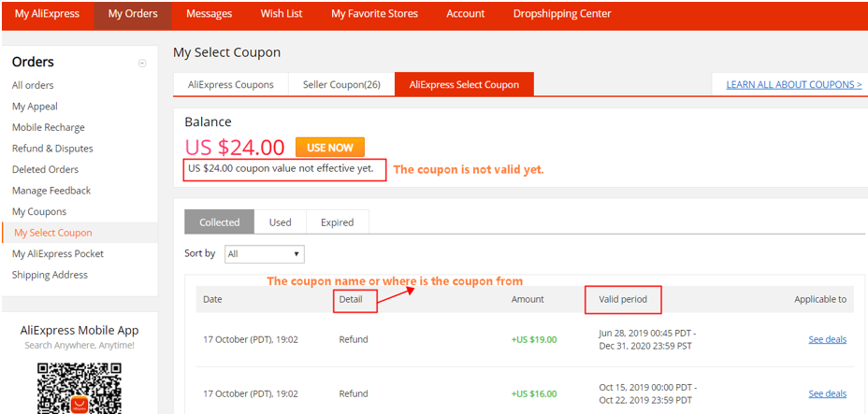This screenshot has height=414, width=868.
Task: Open My Favorite Stores menu
Action: [x=374, y=14]
